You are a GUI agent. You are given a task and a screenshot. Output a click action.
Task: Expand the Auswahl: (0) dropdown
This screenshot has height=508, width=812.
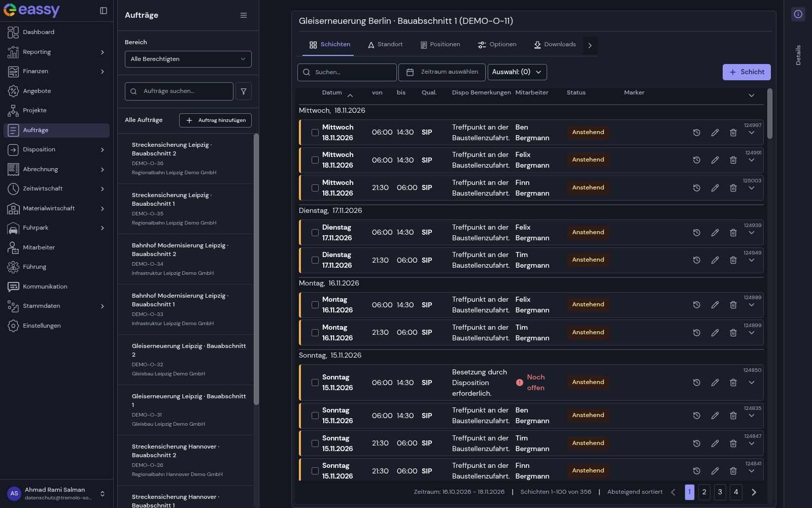pyautogui.click(x=517, y=72)
